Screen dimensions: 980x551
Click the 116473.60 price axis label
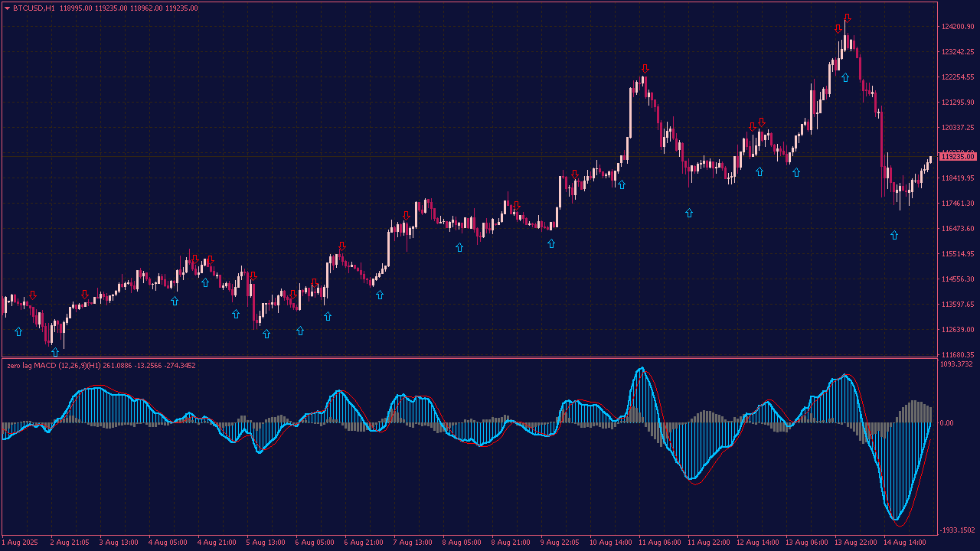point(958,229)
